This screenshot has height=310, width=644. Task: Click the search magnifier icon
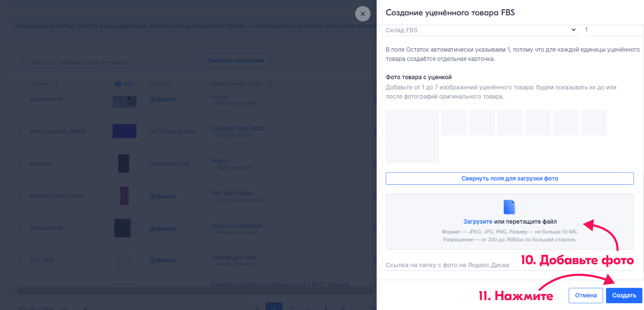(23, 62)
